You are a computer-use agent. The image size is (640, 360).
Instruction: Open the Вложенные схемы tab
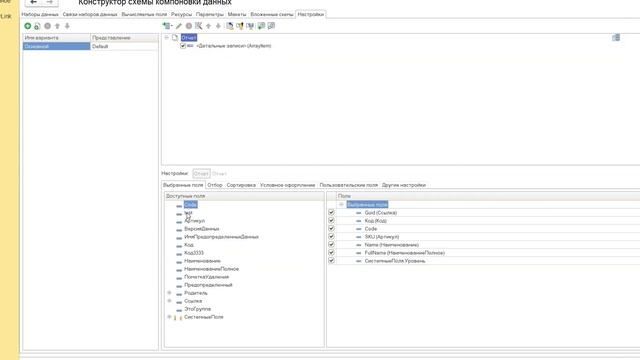272,14
